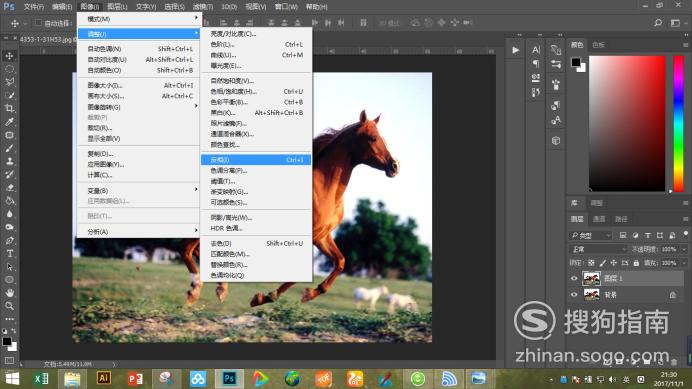The width and height of the screenshot is (692, 389).
Task: Select the History Brush tool
Action: coord(9,174)
